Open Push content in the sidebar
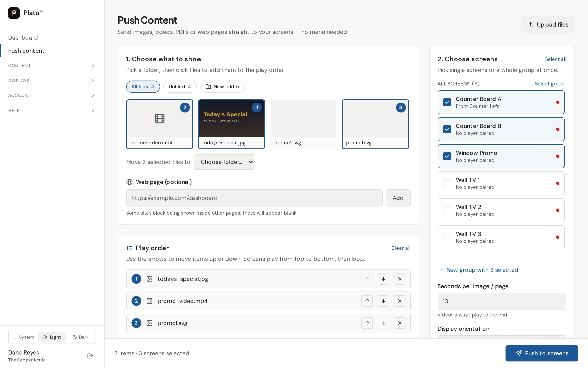 pos(26,51)
